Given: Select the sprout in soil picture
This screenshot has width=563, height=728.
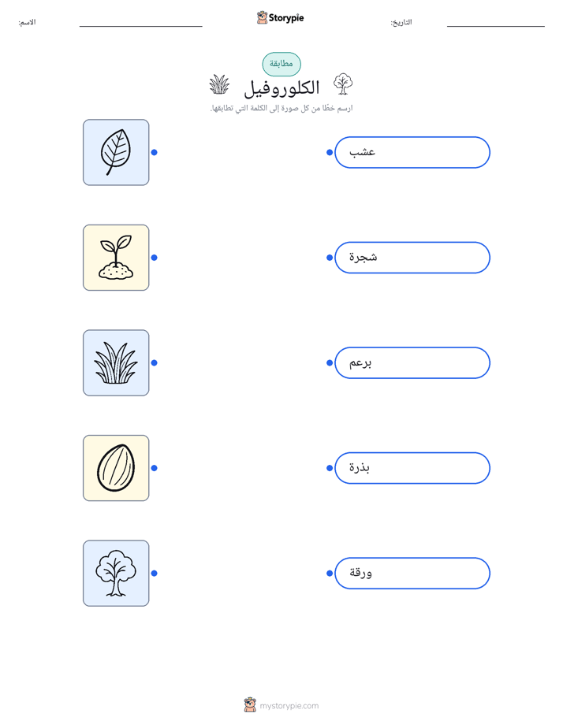Looking at the screenshot, I should coord(116,258).
